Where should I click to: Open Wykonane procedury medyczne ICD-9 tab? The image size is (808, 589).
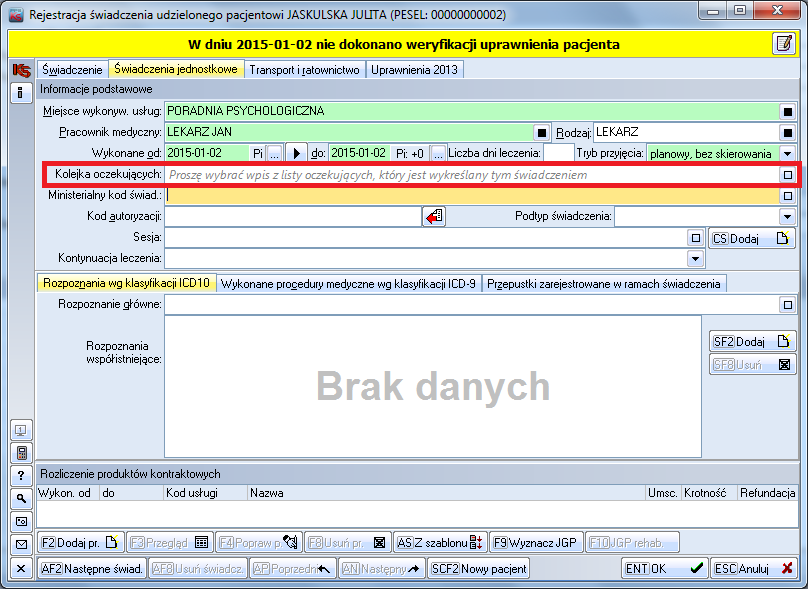pyautogui.click(x=348, y=283)
